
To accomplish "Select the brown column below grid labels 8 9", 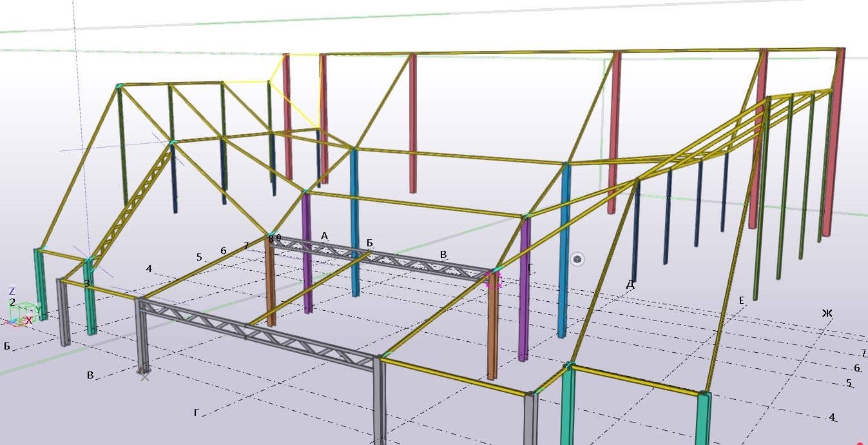I will click(x=270, y=282).
